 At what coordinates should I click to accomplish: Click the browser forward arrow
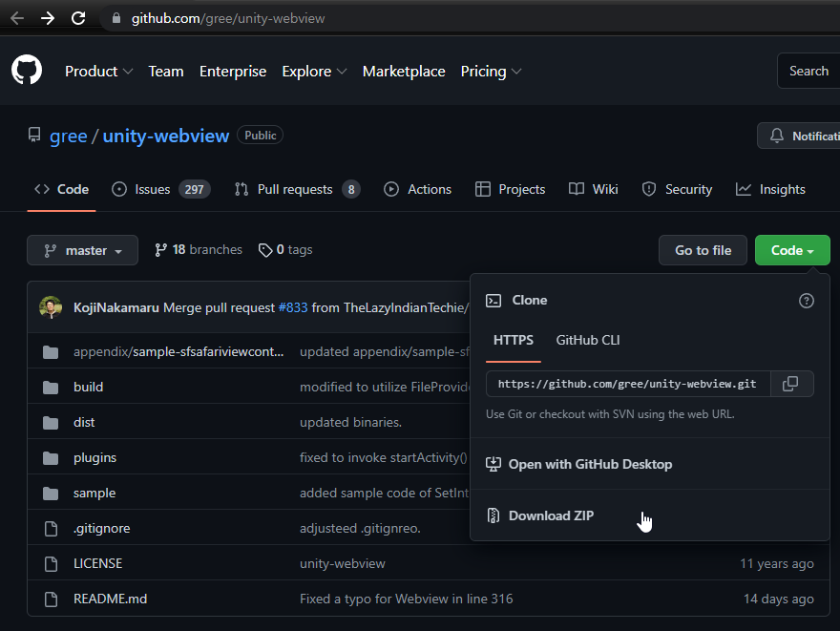coord(48,18)
